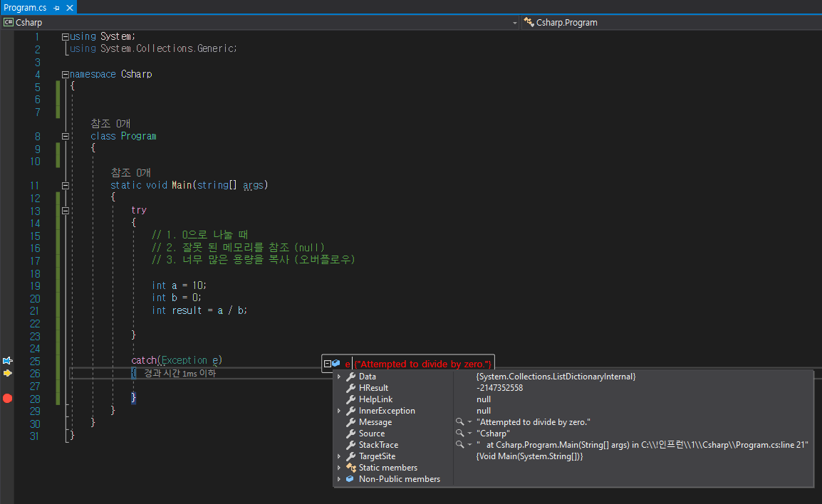Collapse the using directives block
Viewport: 822px width, 504px height.
65,37
